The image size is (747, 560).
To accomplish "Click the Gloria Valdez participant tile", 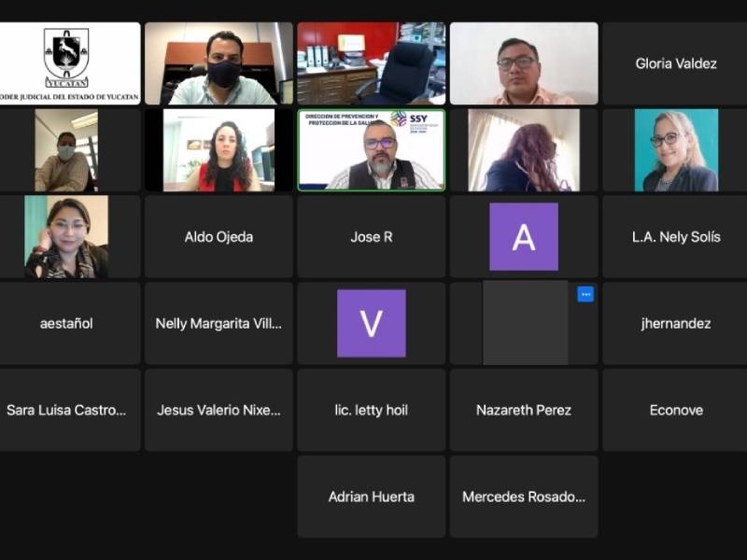I will pos(676,63).
